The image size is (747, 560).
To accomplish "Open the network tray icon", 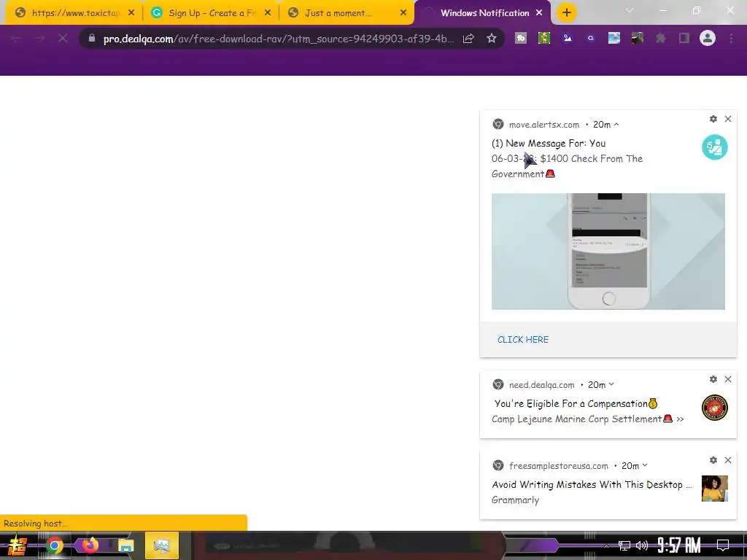I will pyautogui.click(x=624, y=545).
